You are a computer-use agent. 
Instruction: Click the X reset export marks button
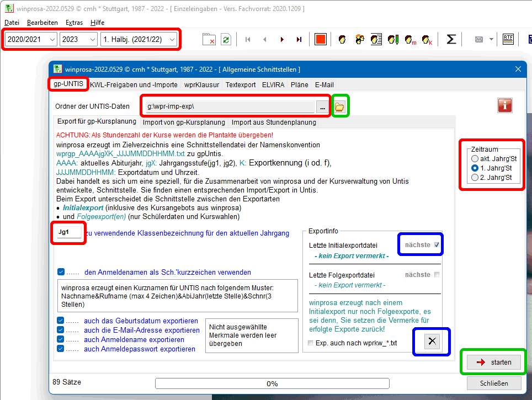tap(432, 341)
